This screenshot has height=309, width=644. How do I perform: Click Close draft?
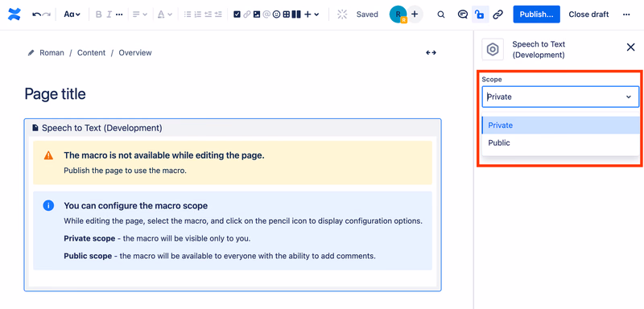click(588, 14)
